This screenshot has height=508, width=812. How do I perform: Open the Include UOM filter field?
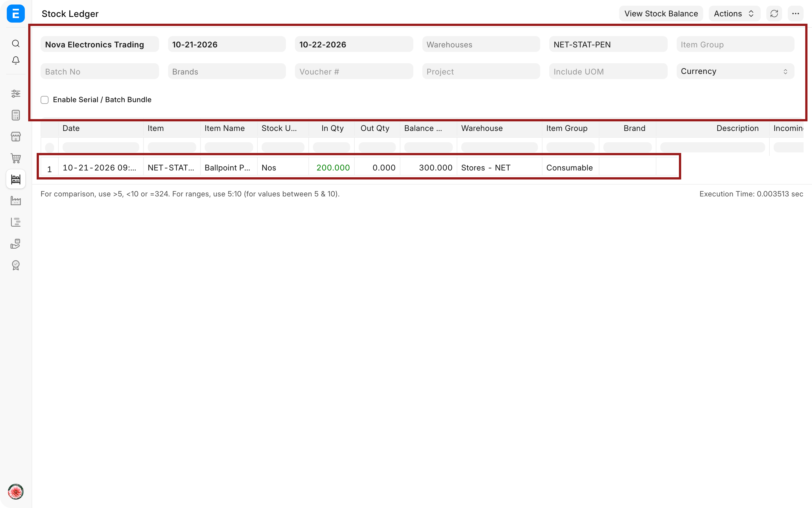(x=608, y=71)
